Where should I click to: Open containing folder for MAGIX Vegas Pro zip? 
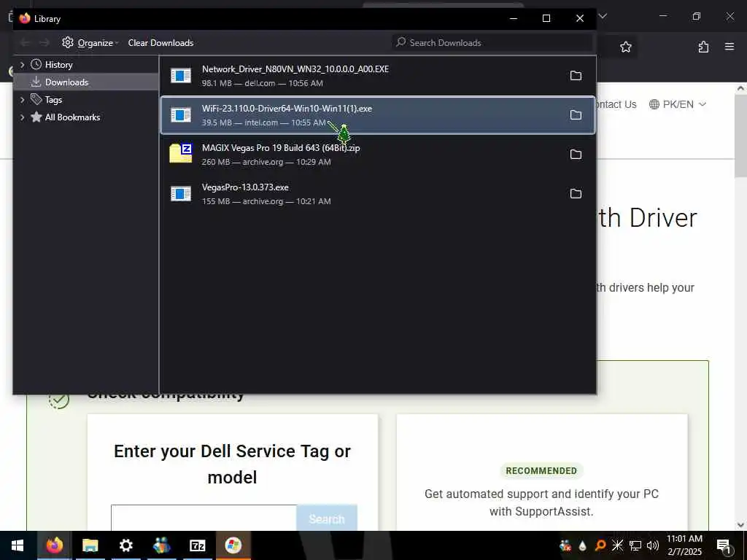point(576,155)
